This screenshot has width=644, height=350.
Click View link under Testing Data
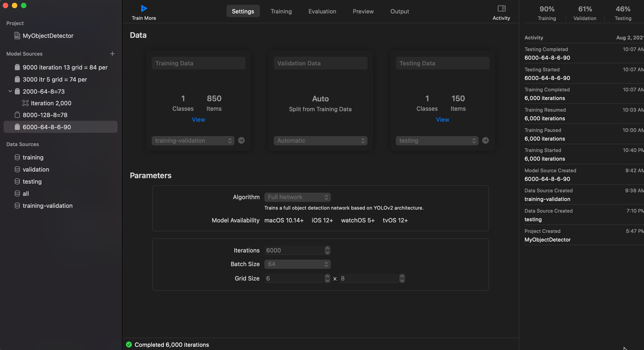pos(442,120)
